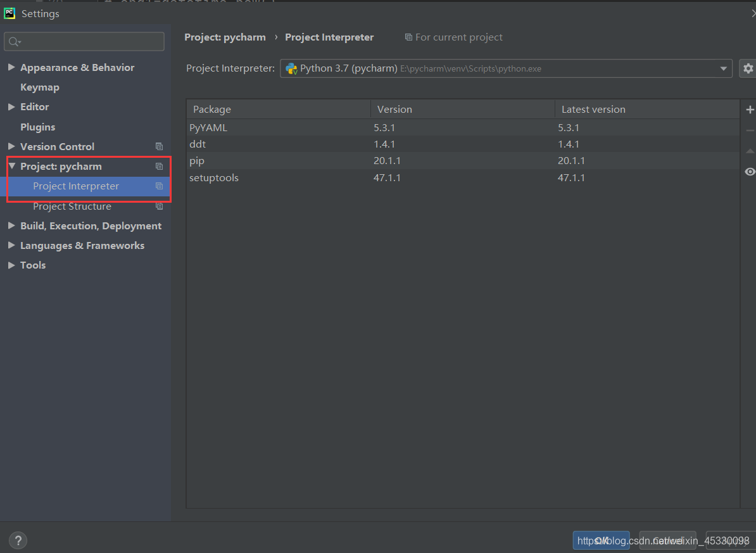Click the gear icon beside the interpreter dropdown
Screen dimensions: 756x553
[748, 68]
